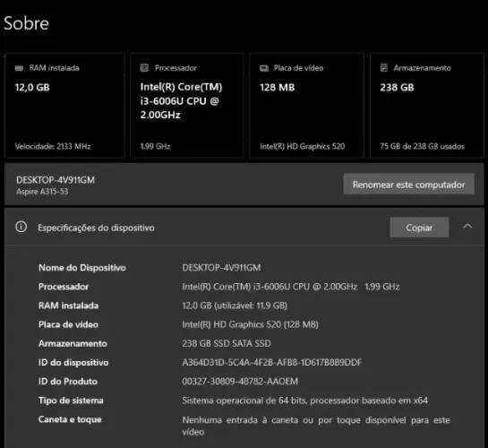The height and width of the screenshot is (448, 488).
Task: Click 12,0 GB (utilizável: 11,9 GB) value
Action: (x=235, y=306)
